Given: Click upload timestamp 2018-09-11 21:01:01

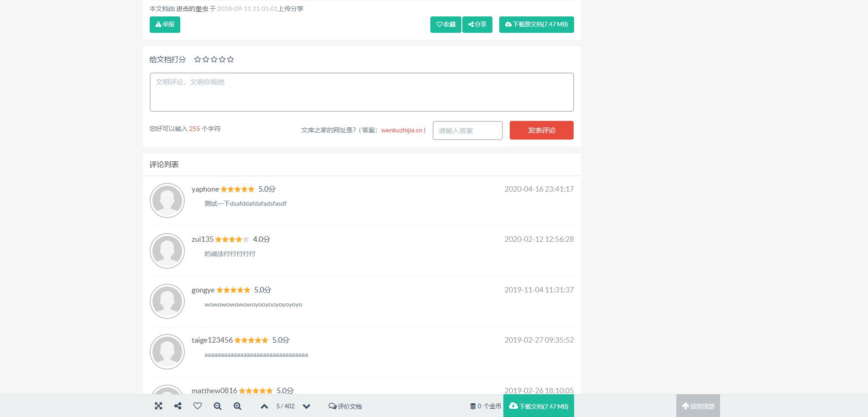Looking at the screenshot, I should [247, 9].
